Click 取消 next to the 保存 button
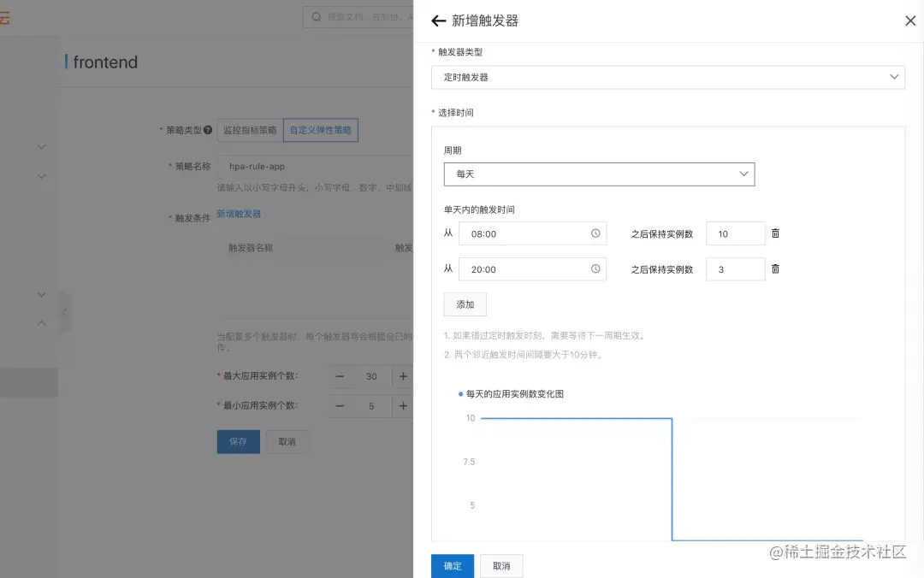 coord(287,442)
